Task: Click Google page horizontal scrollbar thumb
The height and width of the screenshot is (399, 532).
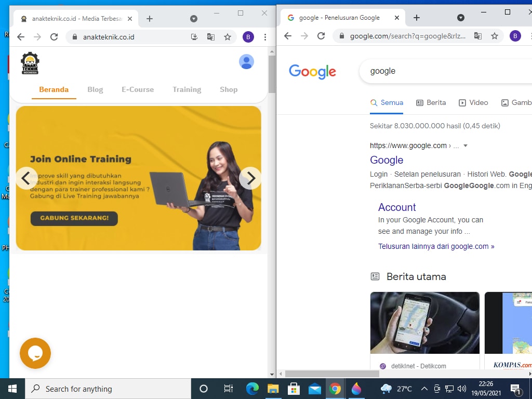Action: (332, 374)
